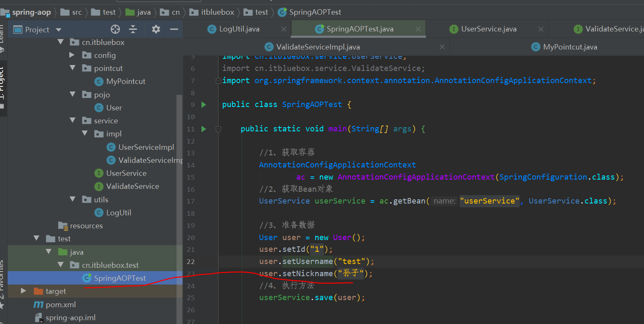The height and width of the screenshot is (324, 644).
Task: Click the Collapse All icon in Project panel
Action: [x=133, y=29]
